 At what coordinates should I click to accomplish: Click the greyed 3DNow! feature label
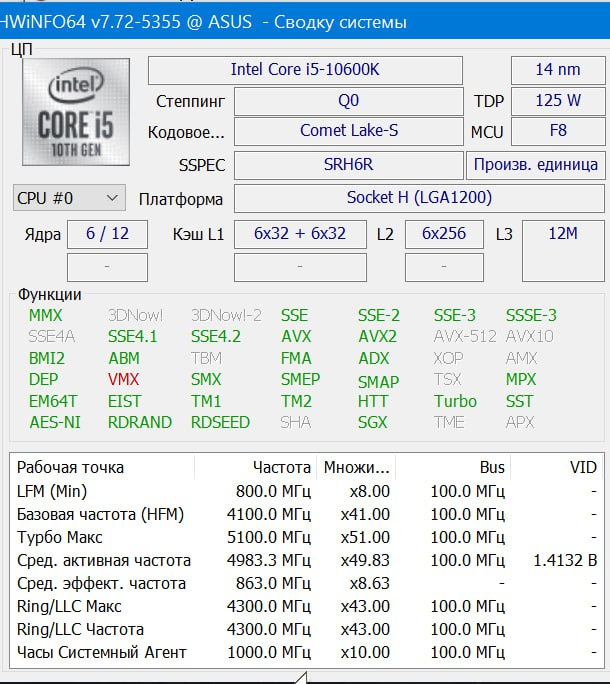coord(135,315)
